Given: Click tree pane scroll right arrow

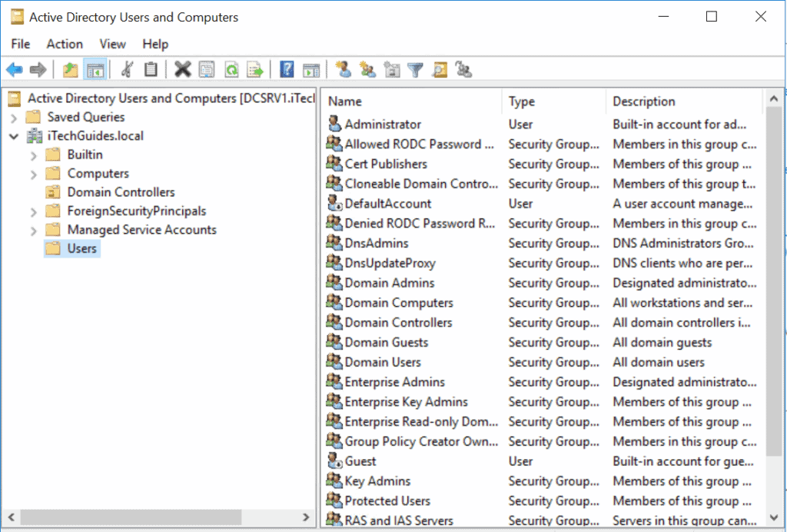Looking at the screenshot, I should 306,517.
